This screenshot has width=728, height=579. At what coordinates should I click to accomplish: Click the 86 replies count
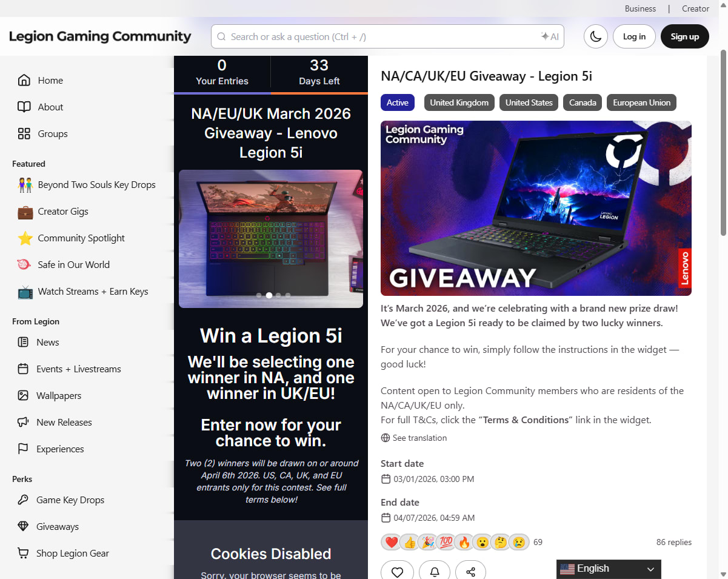[673, 542]
